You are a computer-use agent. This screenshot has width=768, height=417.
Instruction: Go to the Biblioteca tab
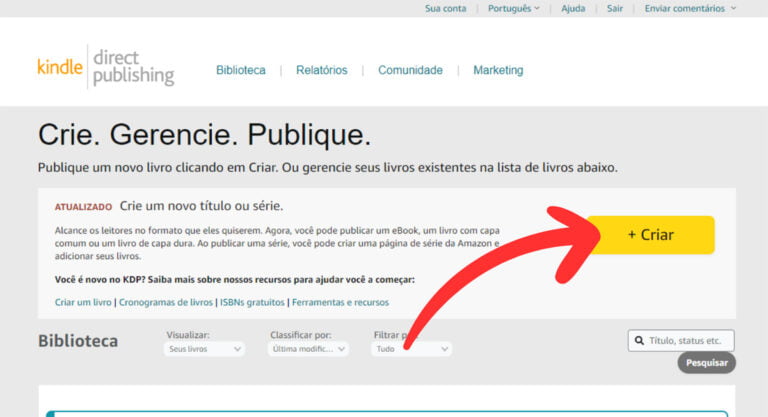(241, 70)
